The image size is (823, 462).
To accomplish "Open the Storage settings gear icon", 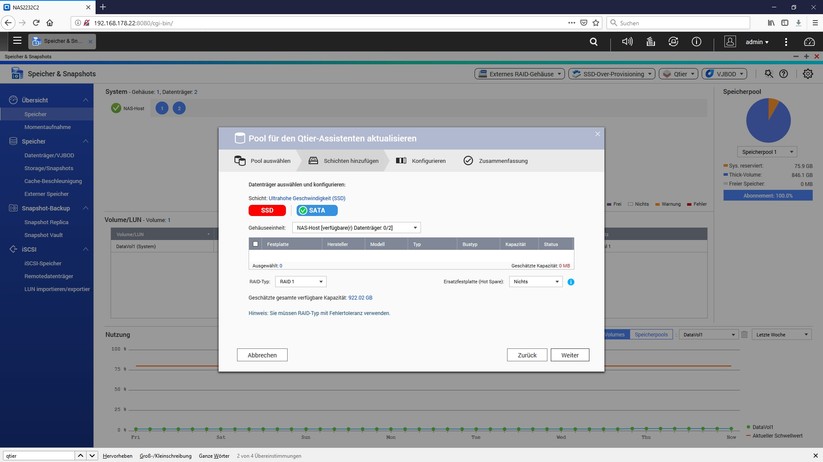I will point(808,74).
